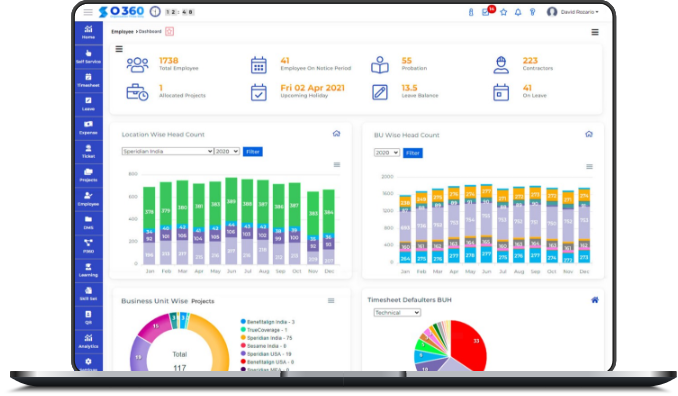Toggle Speridian India - 75 legend entry
The width and height of the screenshot is (678, 396).
coord(266,338)
